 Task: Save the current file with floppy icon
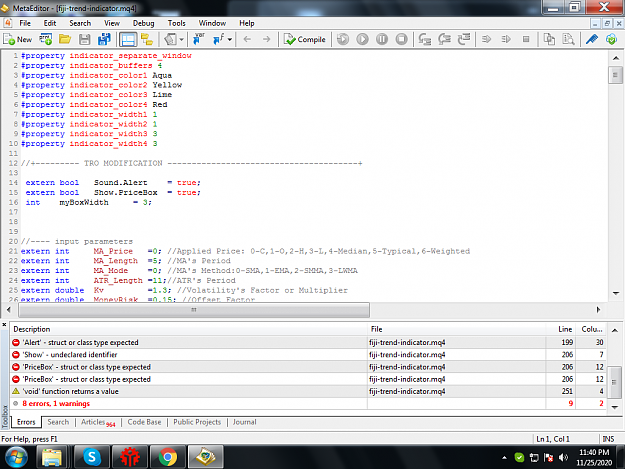85,39
